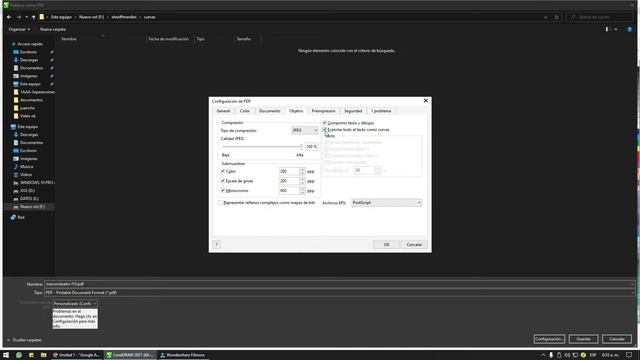Open the Organizar menu in file dialog
Viewport: 640px width, 360px height.
pos(19,29)
